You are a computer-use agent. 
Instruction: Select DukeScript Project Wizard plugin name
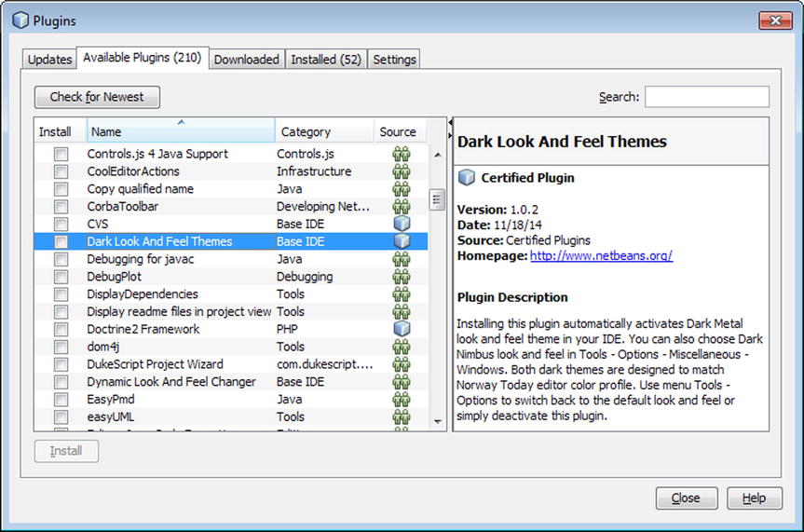[155, 364]
